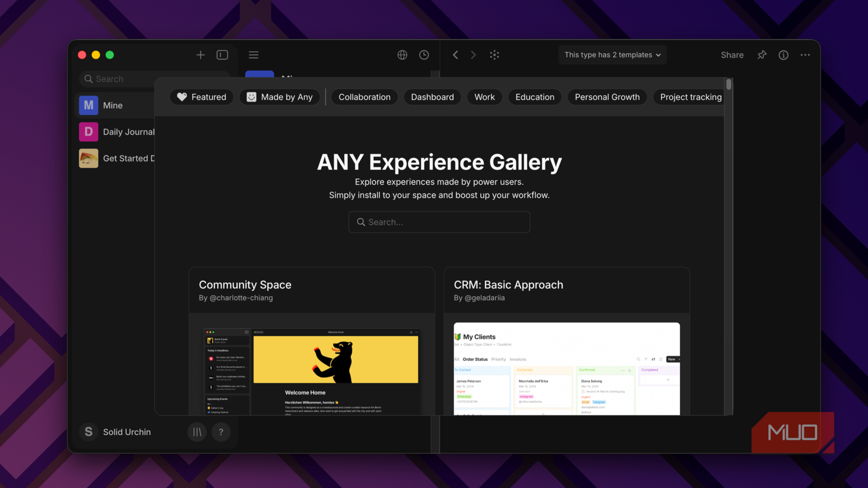Switch to the Education category
Screen dimensions: 868x488
click(534, 97)
